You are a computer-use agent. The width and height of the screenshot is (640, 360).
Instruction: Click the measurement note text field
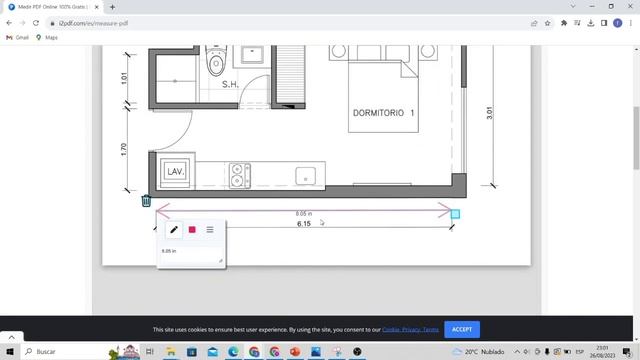coord(191,255)
